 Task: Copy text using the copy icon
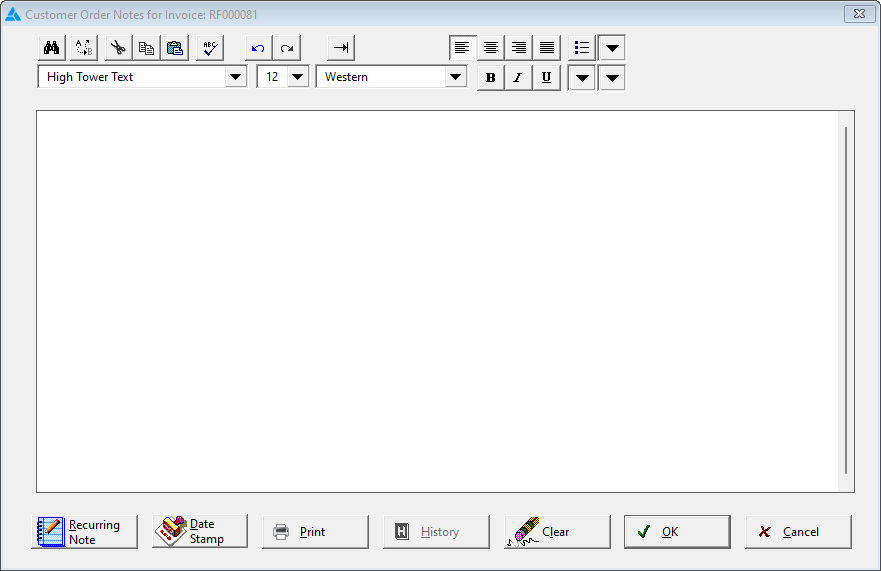146,48
